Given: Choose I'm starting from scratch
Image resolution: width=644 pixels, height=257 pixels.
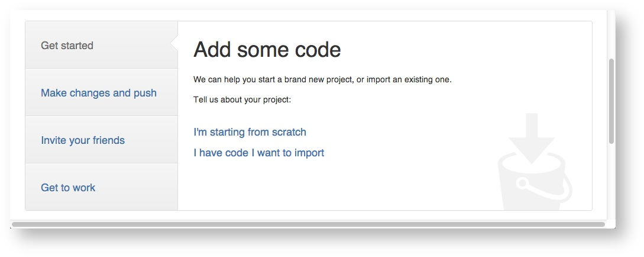Looking at the screenshot, I should point(250,132).
